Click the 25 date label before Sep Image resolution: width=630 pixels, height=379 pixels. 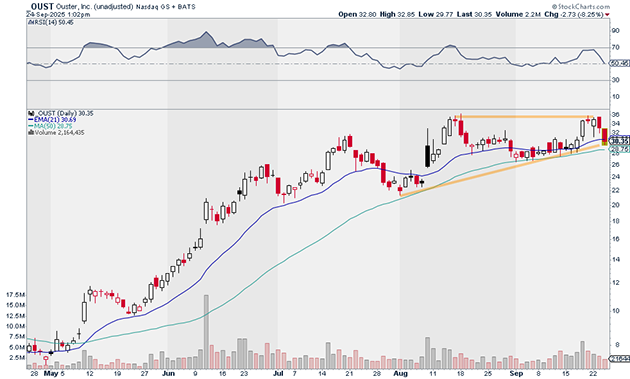488,373
